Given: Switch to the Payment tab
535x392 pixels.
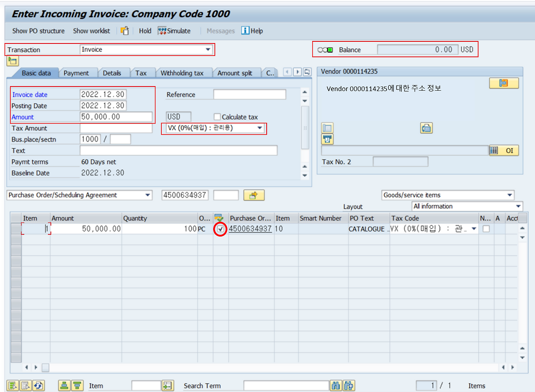Looking at the screenshot, I should [78, 72].
